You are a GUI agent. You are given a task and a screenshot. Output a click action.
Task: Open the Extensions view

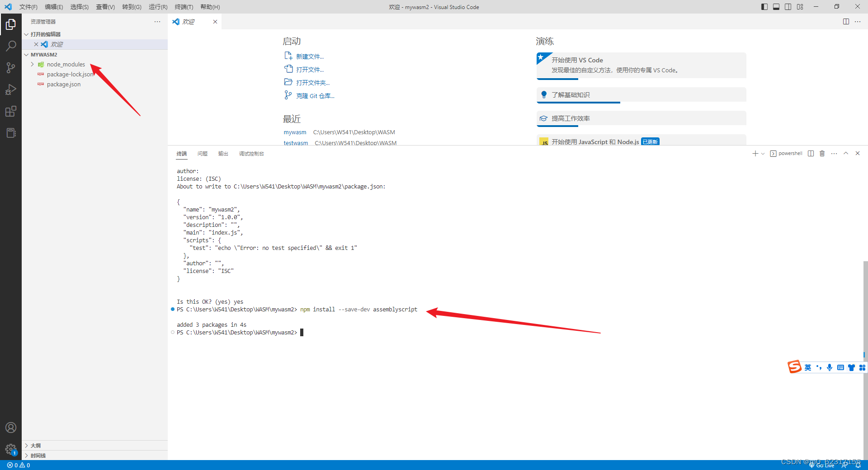[11, 111]
